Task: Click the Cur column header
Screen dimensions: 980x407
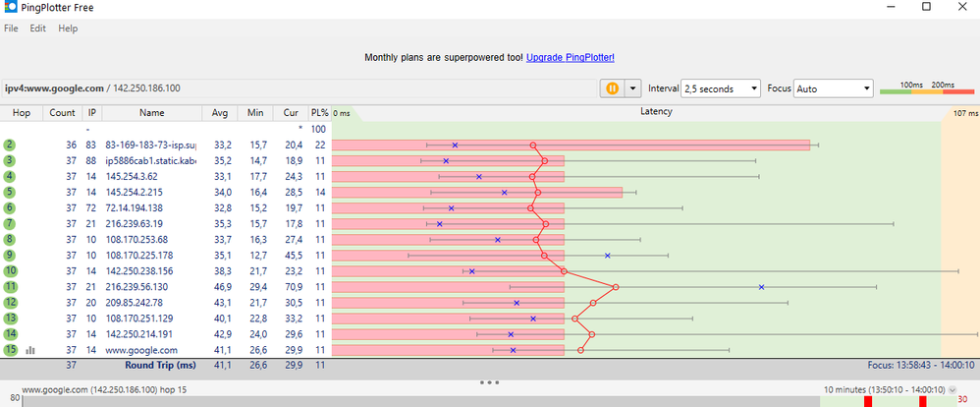Action: (x=290, y=113)
